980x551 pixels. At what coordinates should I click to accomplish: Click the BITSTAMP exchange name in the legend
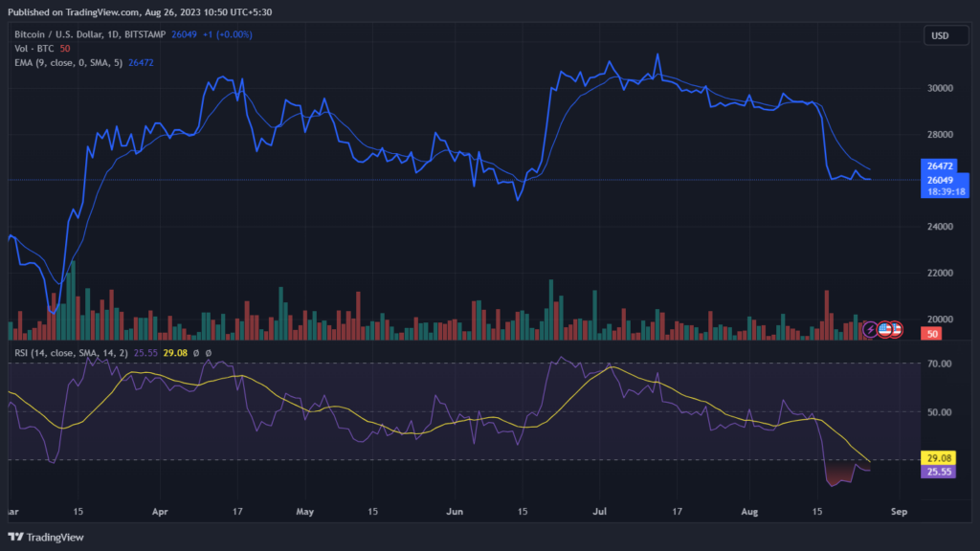[146, 34]
